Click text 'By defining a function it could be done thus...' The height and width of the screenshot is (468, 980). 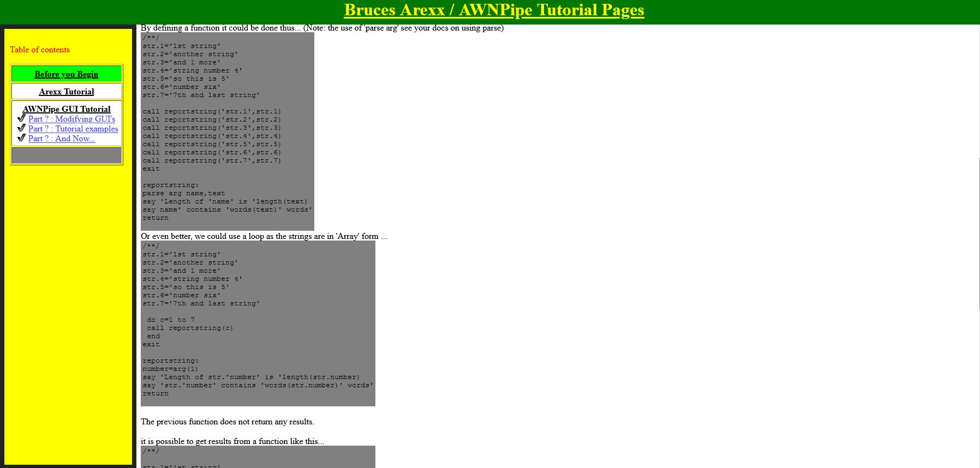(220, 28)
